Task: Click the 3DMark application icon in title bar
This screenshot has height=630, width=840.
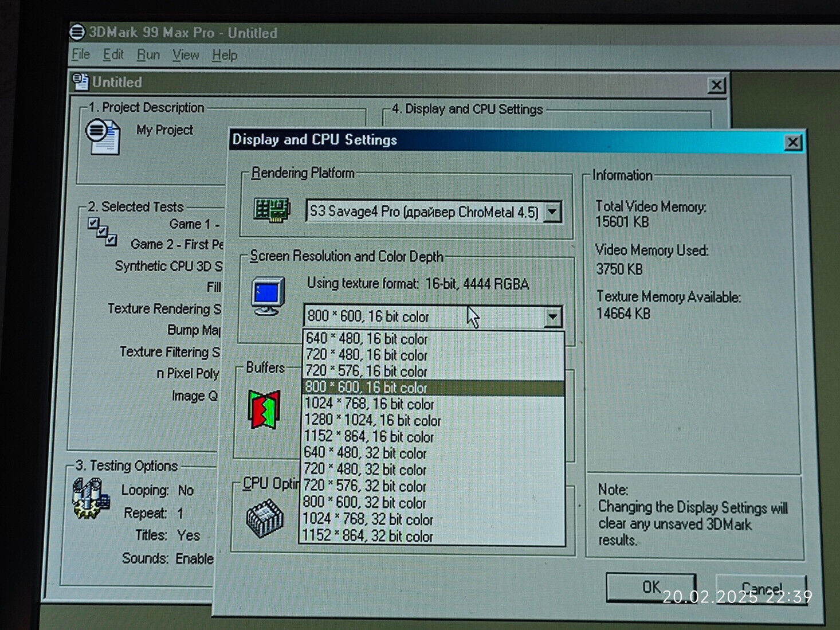Action: coord(77,32)
